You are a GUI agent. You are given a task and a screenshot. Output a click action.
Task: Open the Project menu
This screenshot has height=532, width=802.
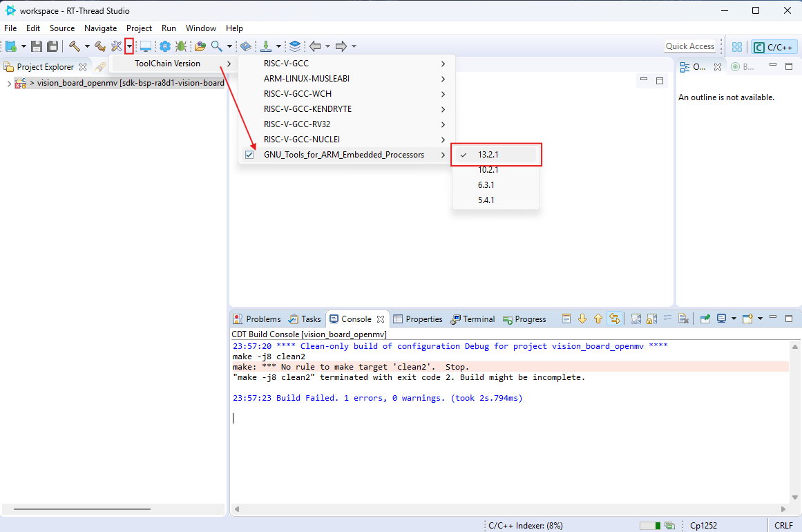point(139,28)
